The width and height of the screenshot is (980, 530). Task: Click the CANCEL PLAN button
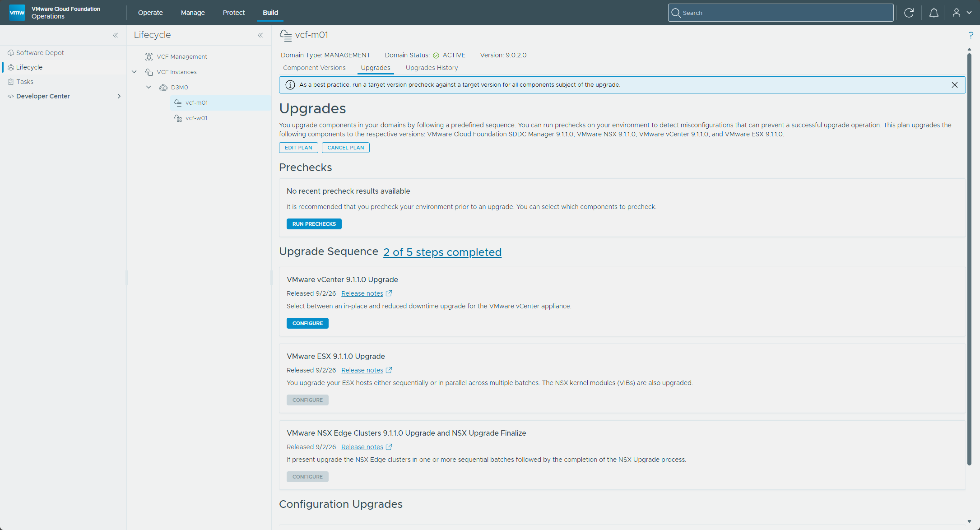coord(346,148)
